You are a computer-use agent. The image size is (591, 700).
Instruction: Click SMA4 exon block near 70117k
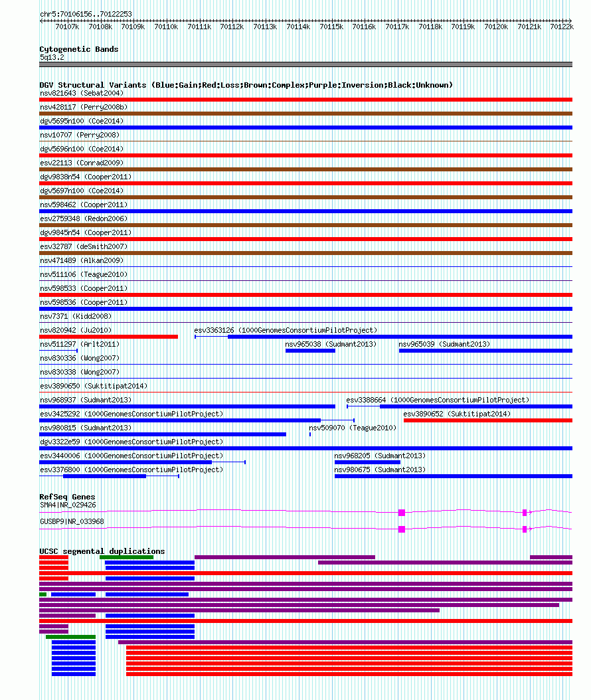(x=402, y=513)
